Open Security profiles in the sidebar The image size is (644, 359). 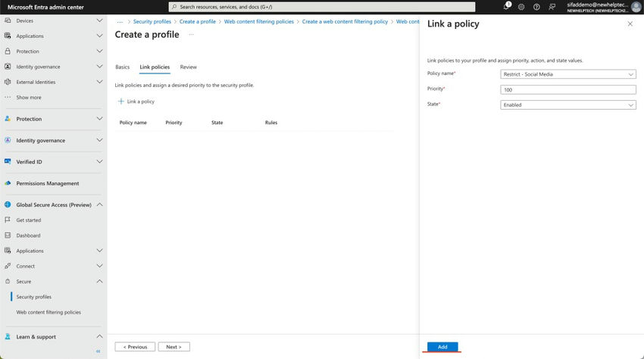33,297
